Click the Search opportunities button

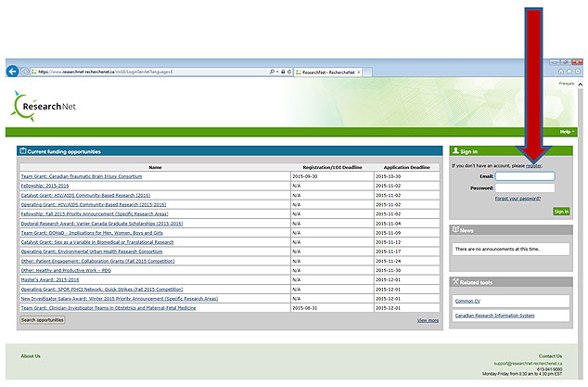coord(43,319)
